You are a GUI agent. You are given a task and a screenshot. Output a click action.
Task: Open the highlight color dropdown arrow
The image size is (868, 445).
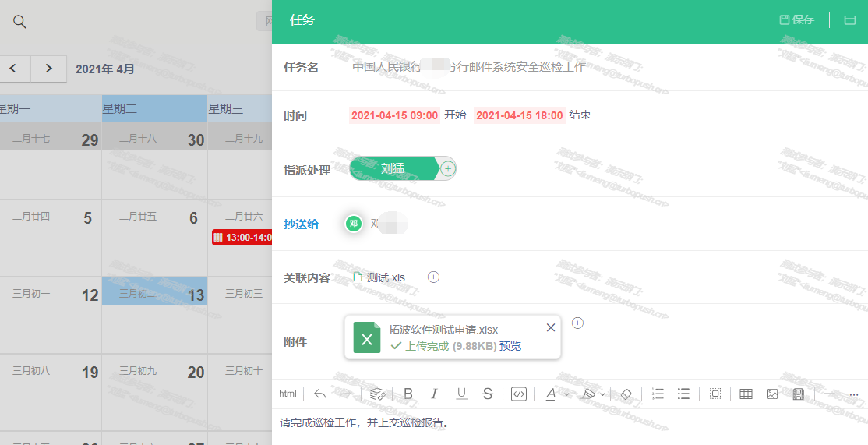602,394
